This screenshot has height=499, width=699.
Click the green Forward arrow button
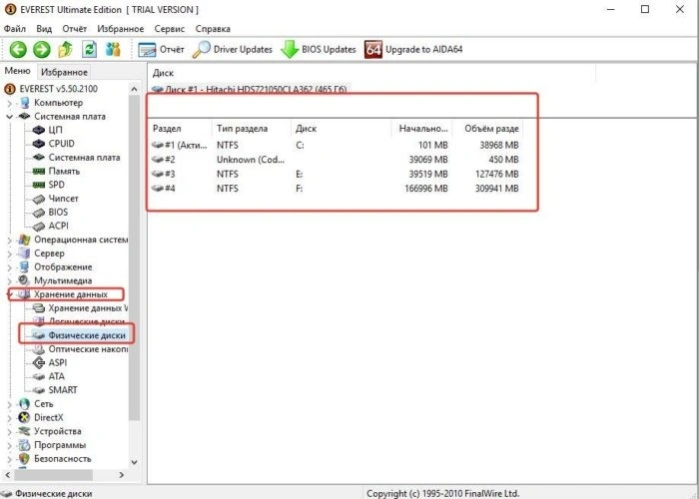click(42, 49)
